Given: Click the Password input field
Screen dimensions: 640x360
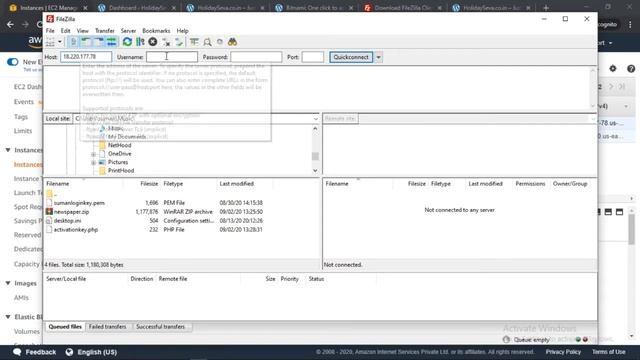Looking at the screenshot, I should coord(256,57).
